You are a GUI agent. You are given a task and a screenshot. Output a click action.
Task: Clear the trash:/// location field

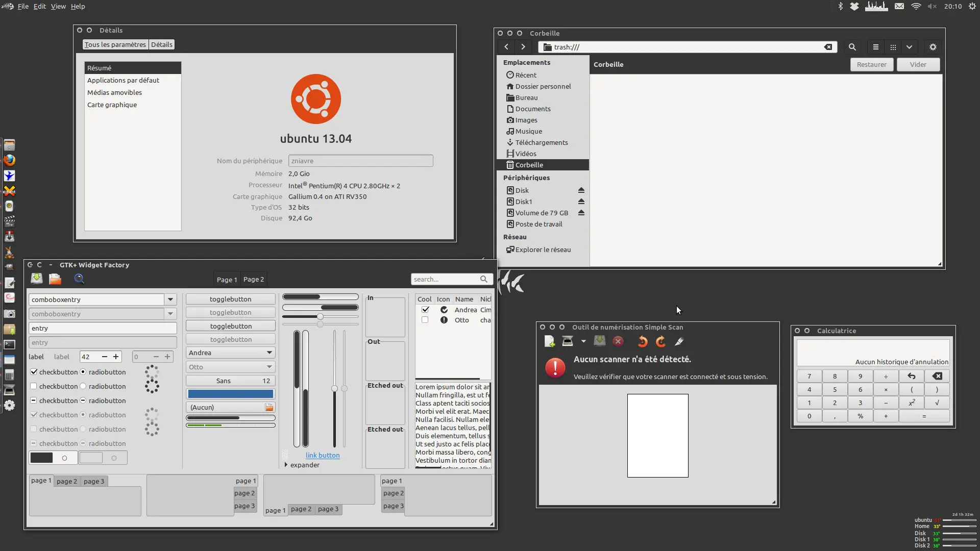828,47
